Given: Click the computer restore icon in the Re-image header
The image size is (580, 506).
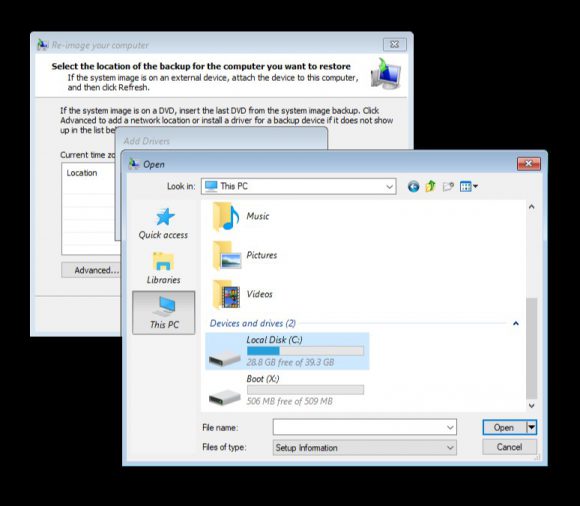Looking at the screenshot, I should (x=386, y=74).
